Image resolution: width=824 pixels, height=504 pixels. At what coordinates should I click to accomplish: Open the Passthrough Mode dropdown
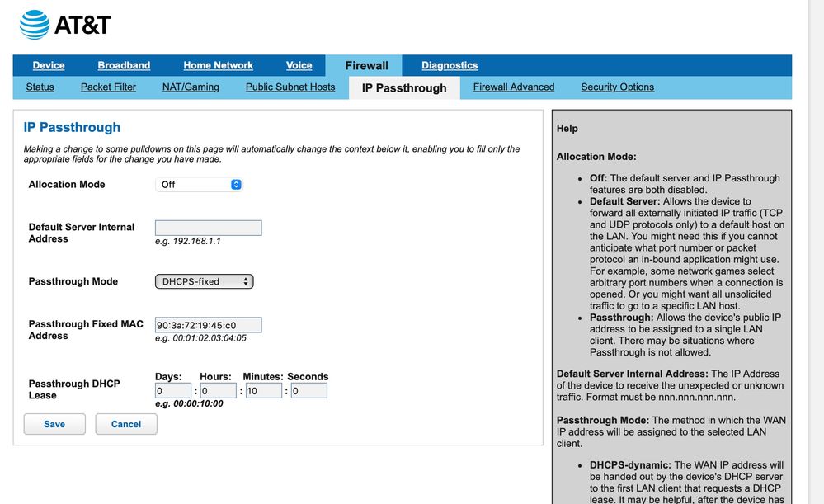[x=203, y=280]
